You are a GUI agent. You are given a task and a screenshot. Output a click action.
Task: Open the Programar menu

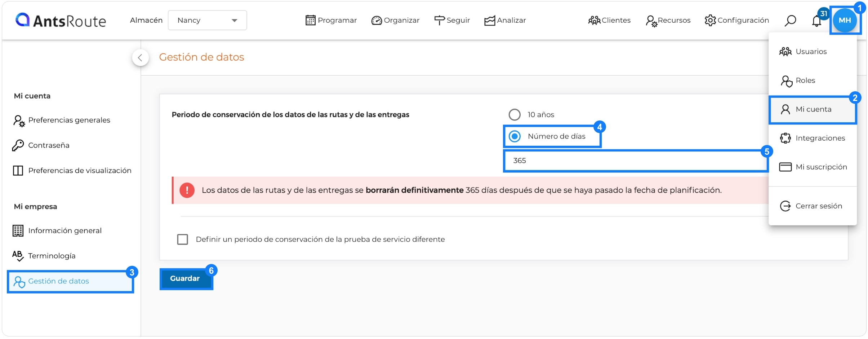pyautogui.click(x=331, y=20)
